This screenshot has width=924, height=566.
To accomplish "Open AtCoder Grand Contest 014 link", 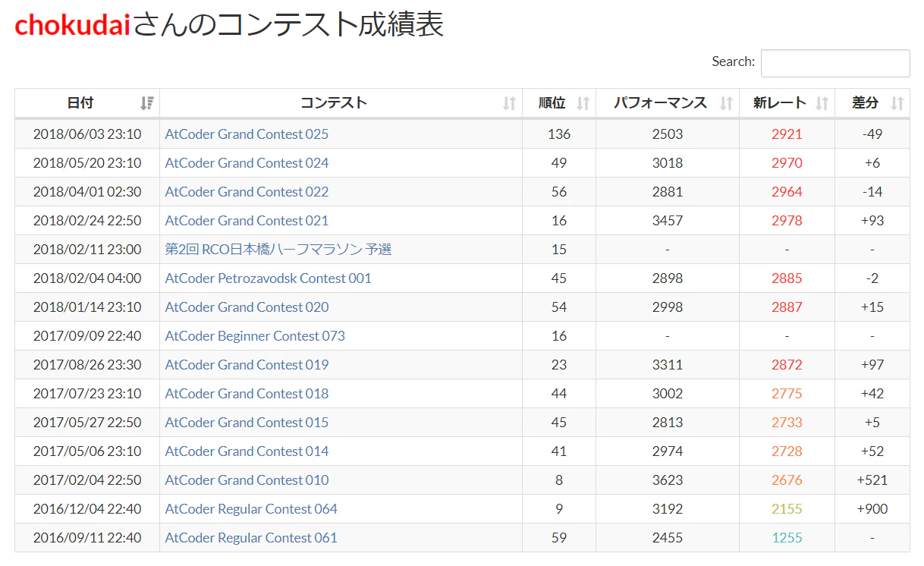I will click(x=247, y=451).
